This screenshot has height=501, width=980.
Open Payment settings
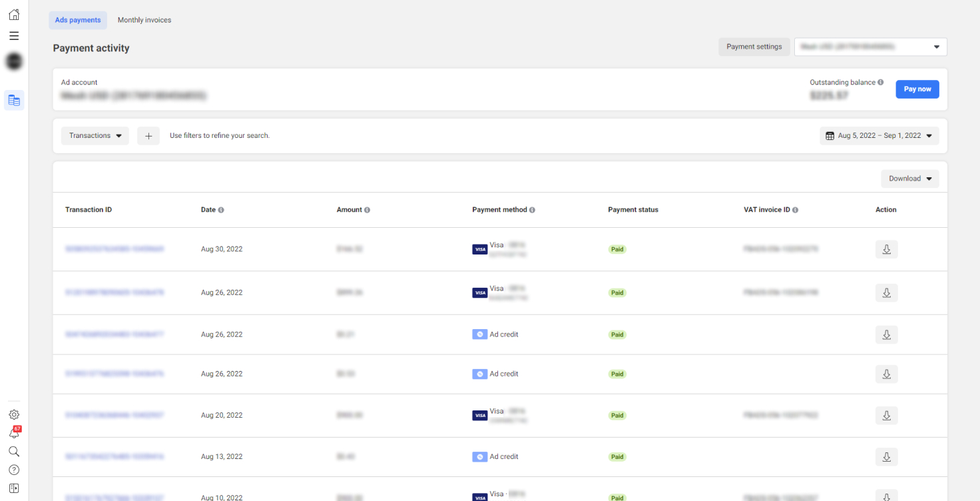coord(754,47)
